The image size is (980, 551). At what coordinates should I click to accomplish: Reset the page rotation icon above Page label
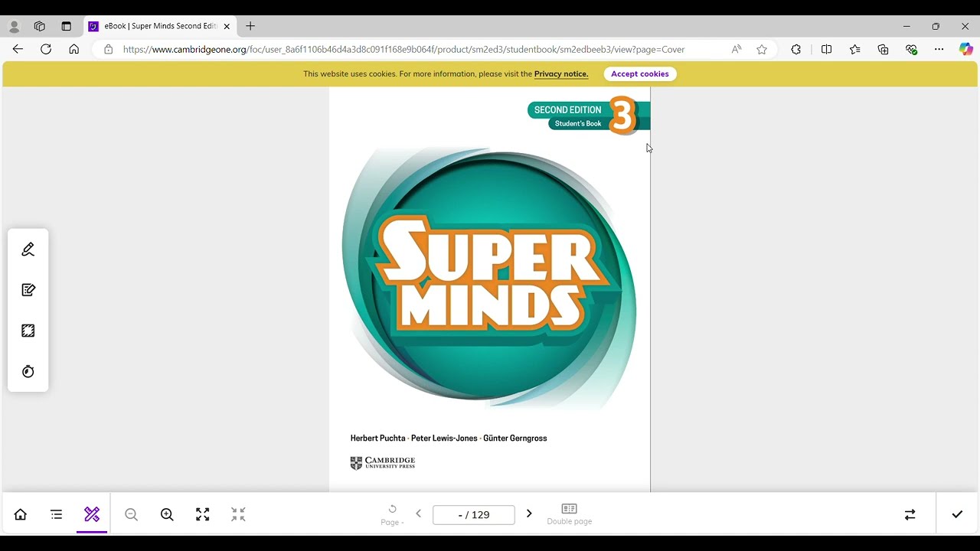click(393, 509)
